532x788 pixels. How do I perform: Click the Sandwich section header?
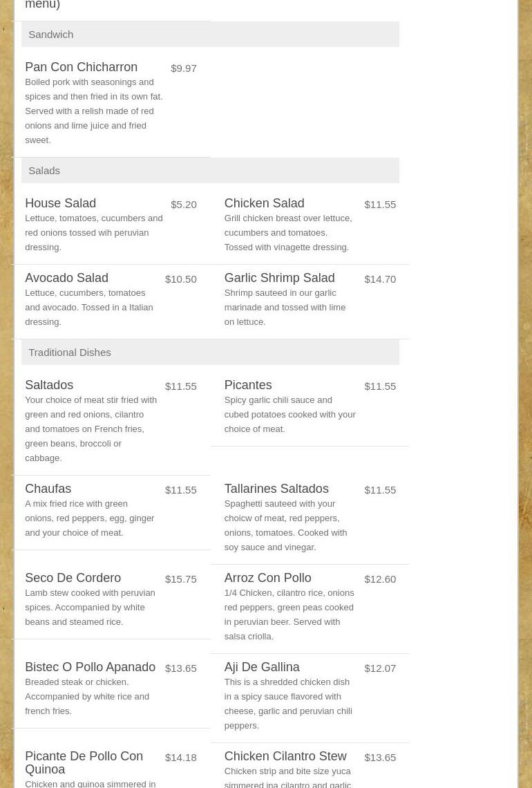pos(50,34)
